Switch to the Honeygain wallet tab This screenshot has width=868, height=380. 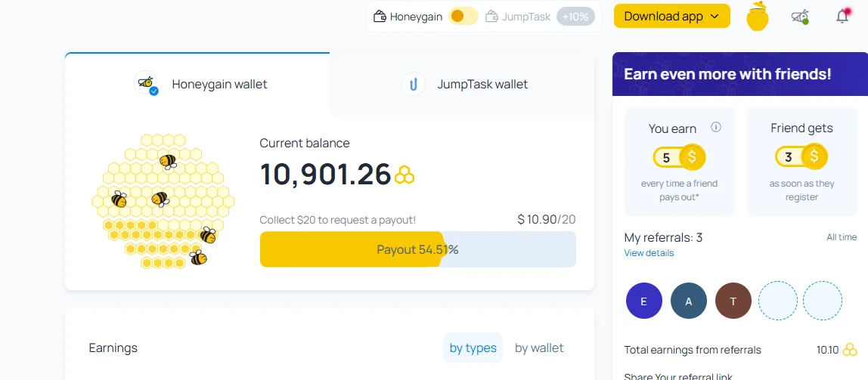(x=197, y=84)
